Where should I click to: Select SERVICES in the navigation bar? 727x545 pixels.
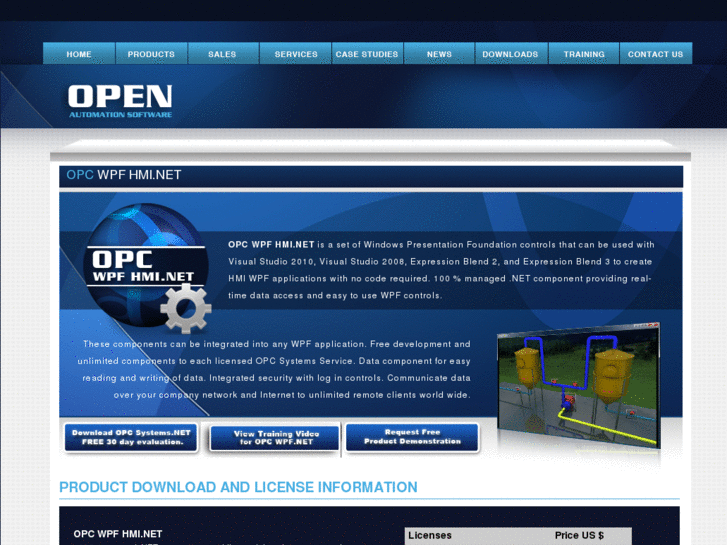point(295,53)
